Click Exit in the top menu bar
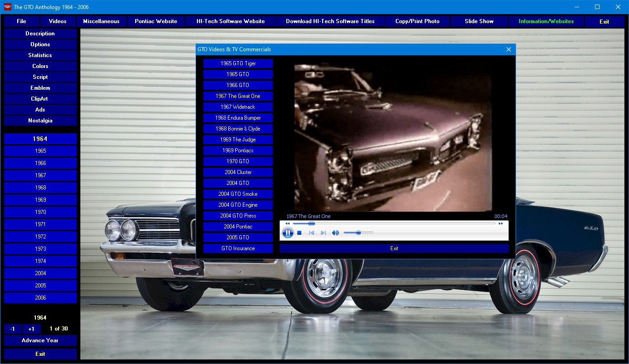629x364 pixels. [x=604, y=21]
